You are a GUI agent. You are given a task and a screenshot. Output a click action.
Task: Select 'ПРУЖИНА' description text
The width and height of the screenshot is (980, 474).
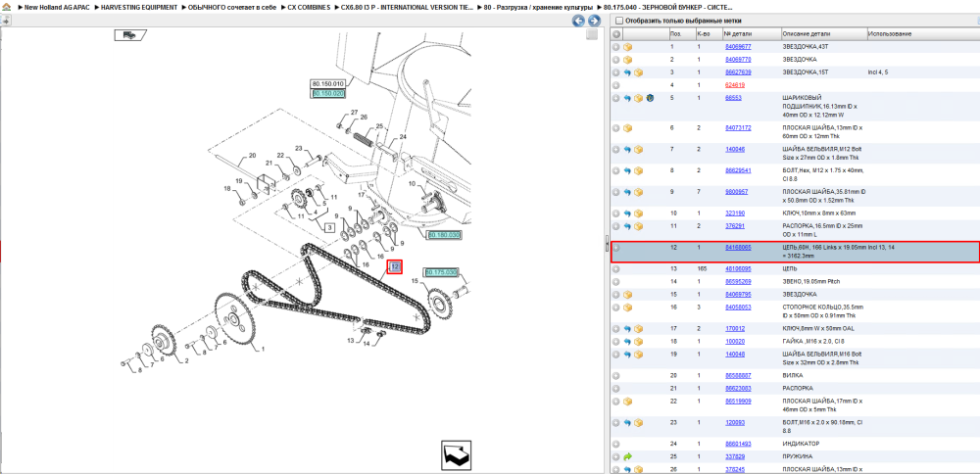pyautogui.click(x=798, y=456)
